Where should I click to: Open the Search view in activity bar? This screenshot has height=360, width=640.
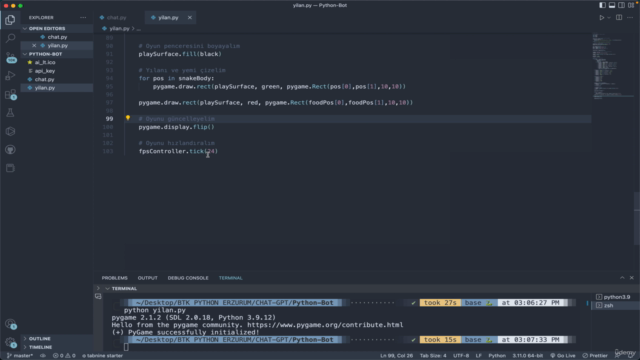pos(10,38)
